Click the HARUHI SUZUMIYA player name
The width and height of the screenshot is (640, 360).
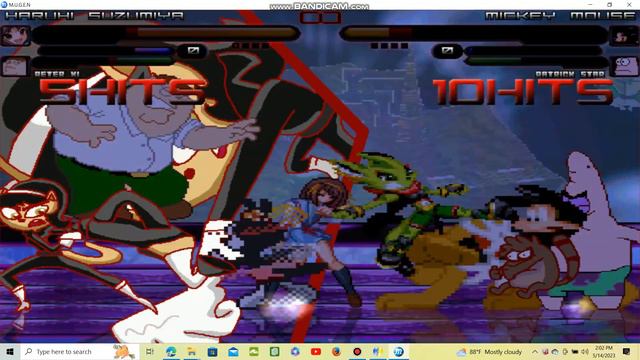(95, 16)
